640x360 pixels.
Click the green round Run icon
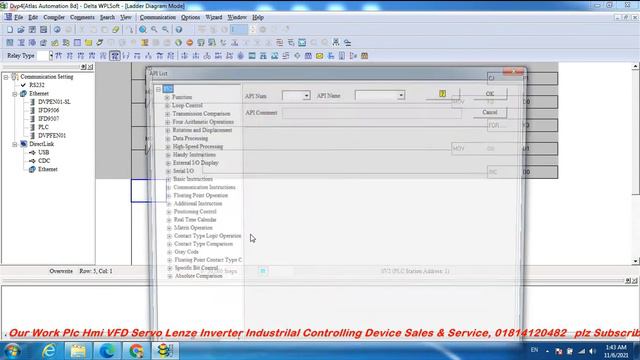(x=178, y=42)
